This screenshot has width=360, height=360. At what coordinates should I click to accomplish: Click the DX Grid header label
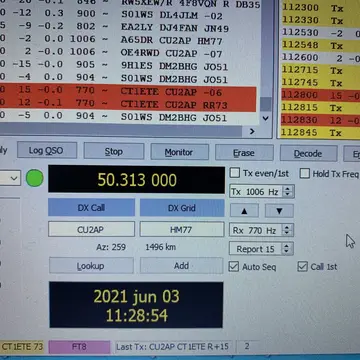[182, 208]
